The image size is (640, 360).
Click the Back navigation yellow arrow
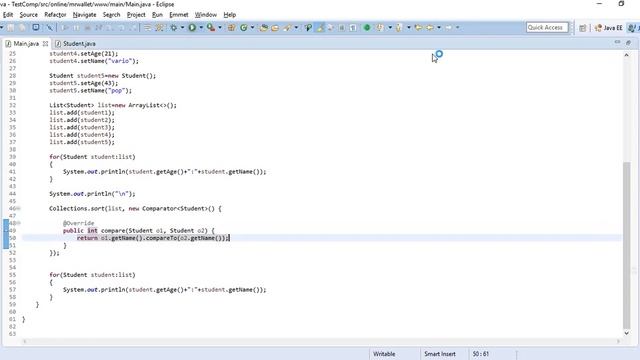430,27
